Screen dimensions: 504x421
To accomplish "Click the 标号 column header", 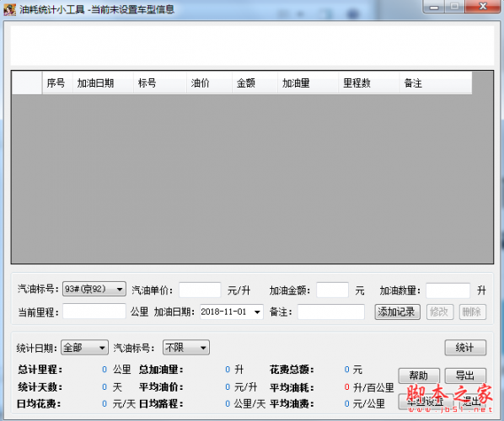I will tap(160, 83).
